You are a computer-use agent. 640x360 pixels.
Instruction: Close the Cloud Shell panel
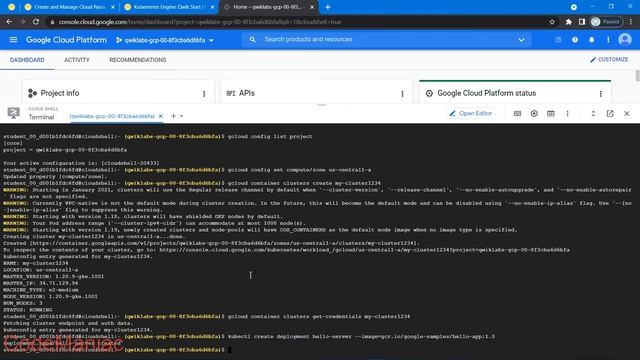tap(627, 113)
